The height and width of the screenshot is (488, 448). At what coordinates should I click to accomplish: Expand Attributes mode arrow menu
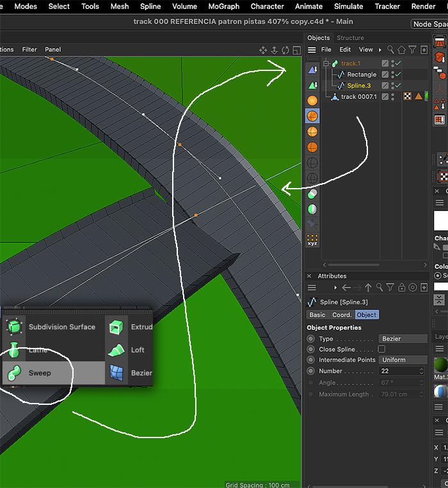click(x=335, y=288)
